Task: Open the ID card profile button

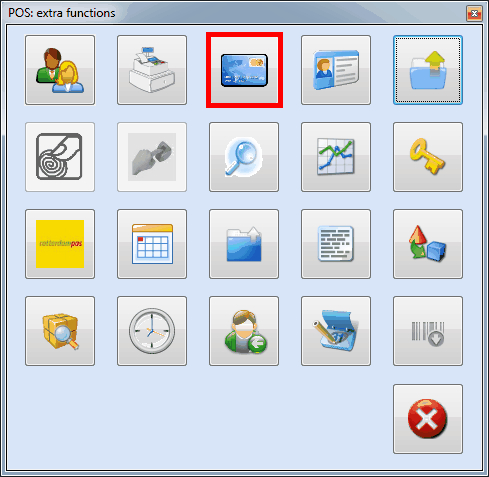Action: [x=336, y=70]
